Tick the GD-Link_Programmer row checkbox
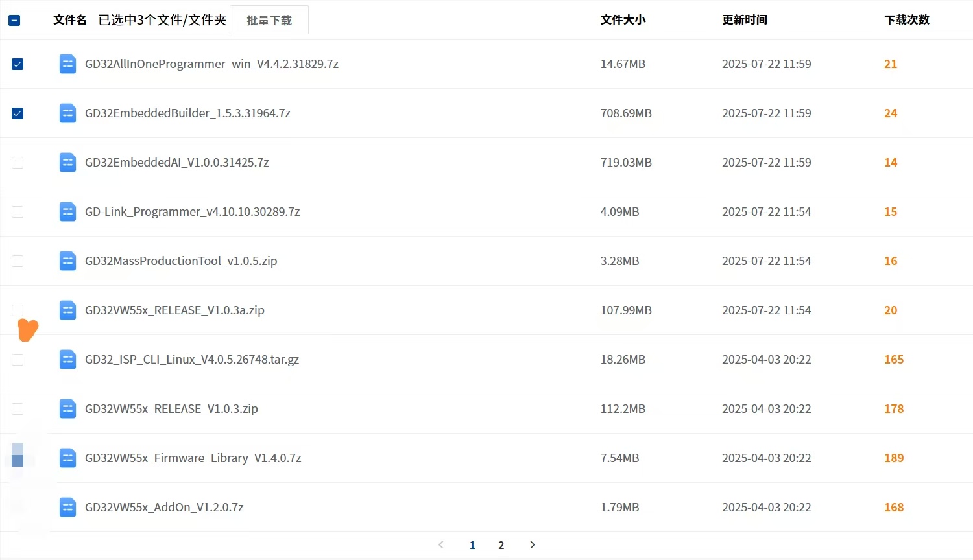This screenshot has width=973, height=560. click(x=18, y=212)
